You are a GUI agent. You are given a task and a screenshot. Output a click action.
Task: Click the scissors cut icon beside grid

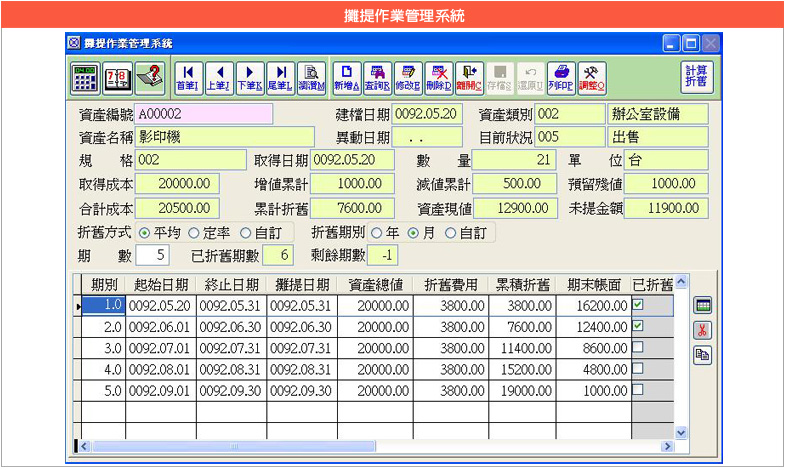(x=702, y=330)
